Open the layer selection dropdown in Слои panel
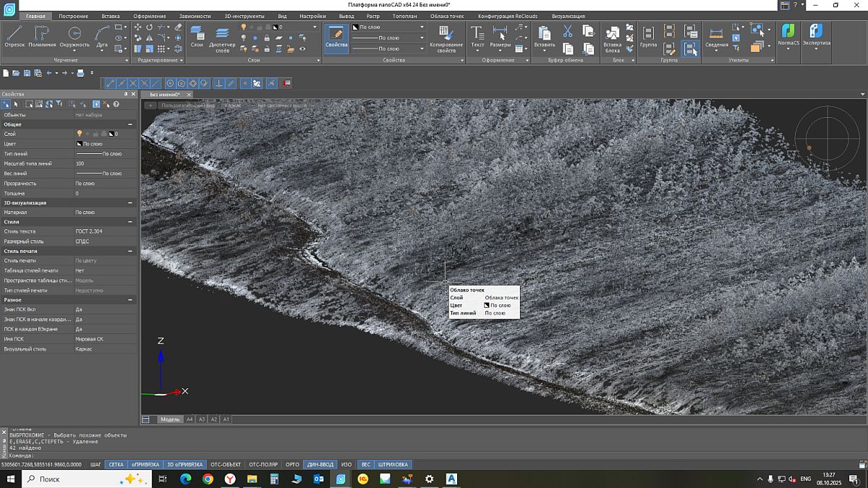This screenshot has width=868, height=488. tap(315, 27)
